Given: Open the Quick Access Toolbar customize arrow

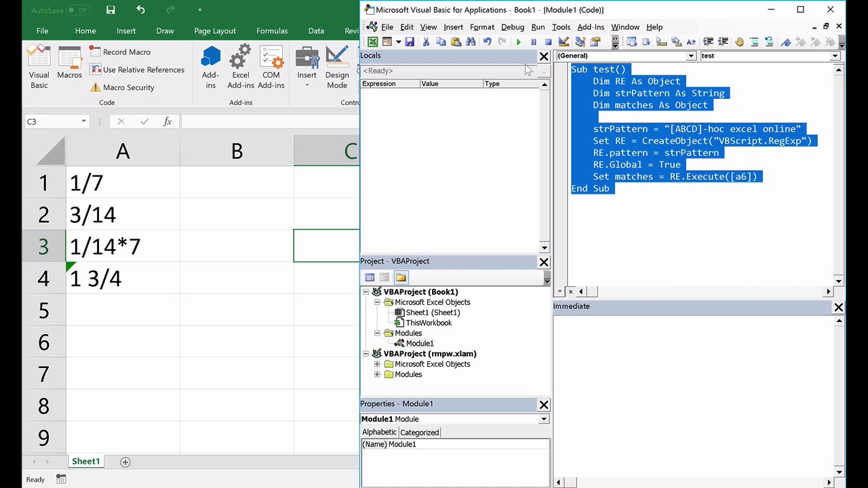Looking at the screenshot, I should (x=199, y=9).
